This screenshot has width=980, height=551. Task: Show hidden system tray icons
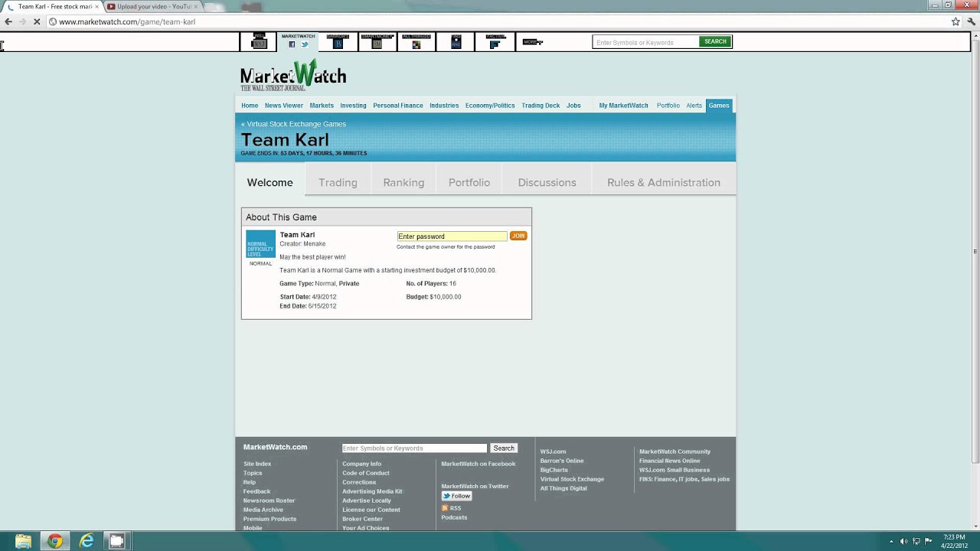(x=891, y=542)
